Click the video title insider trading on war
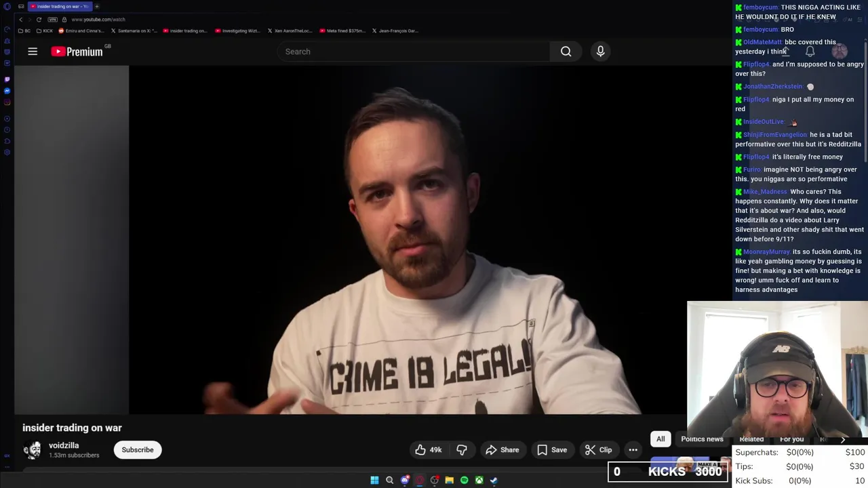This screenshot has height=488, width=868. click(x=72, y=428)
